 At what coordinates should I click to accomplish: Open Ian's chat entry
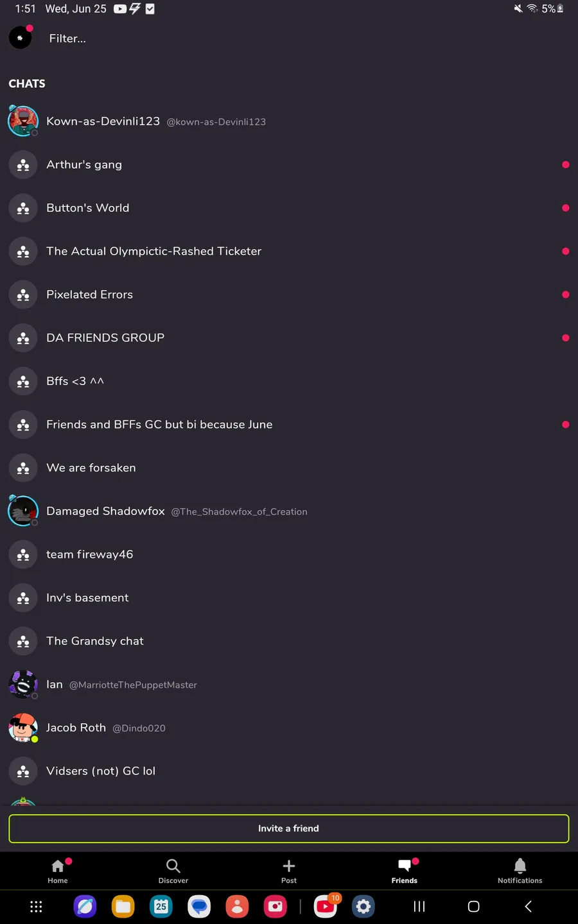[x=289, y=685]
